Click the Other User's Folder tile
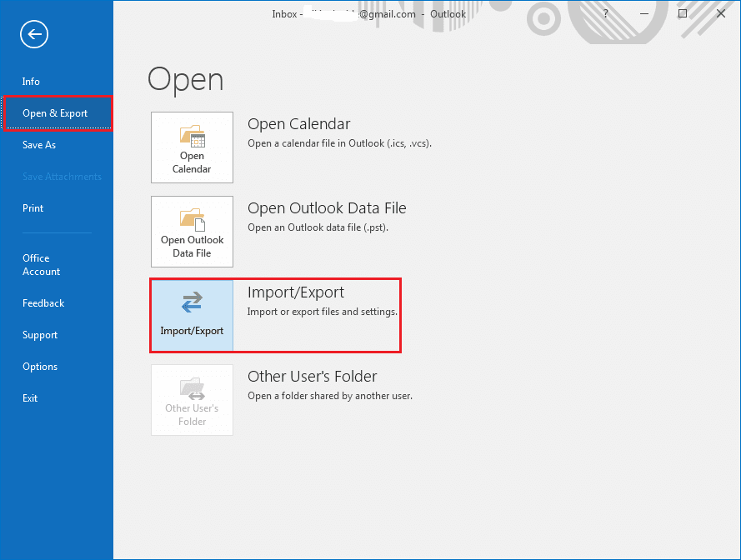The height and width of the screenshot is (560, 741). click(x=192, y=400)
